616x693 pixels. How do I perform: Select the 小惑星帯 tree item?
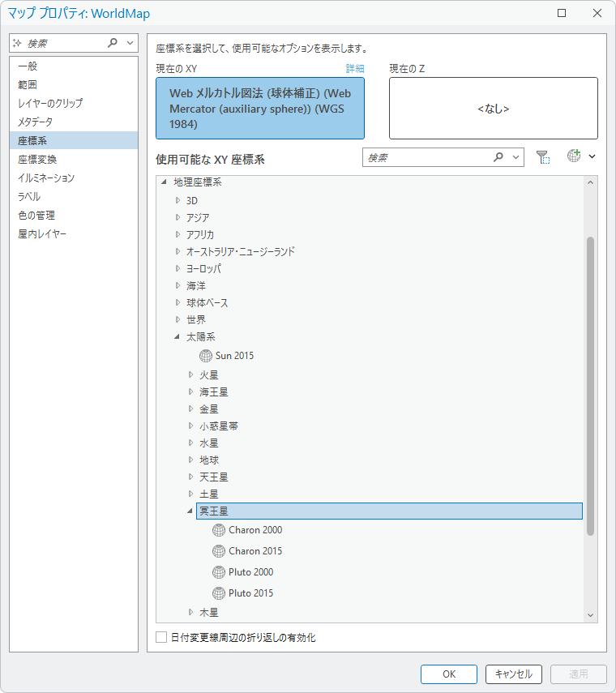(218, 426)
